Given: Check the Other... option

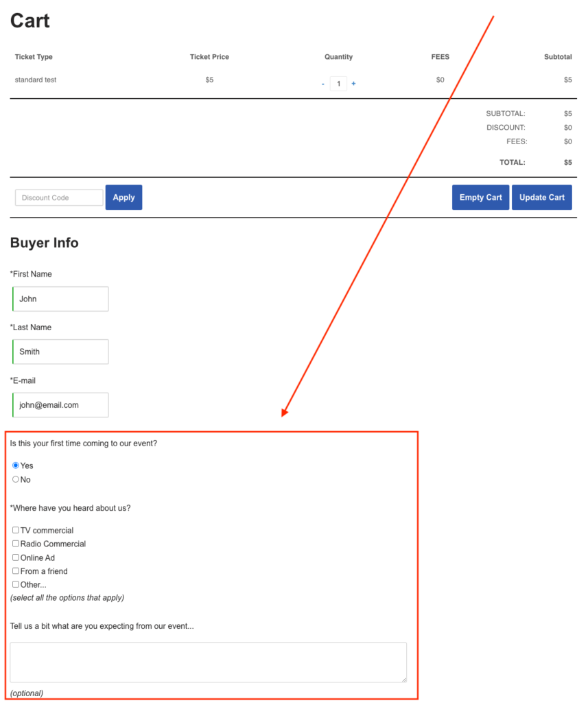Looking at the screenshot, I should point(16,584).
